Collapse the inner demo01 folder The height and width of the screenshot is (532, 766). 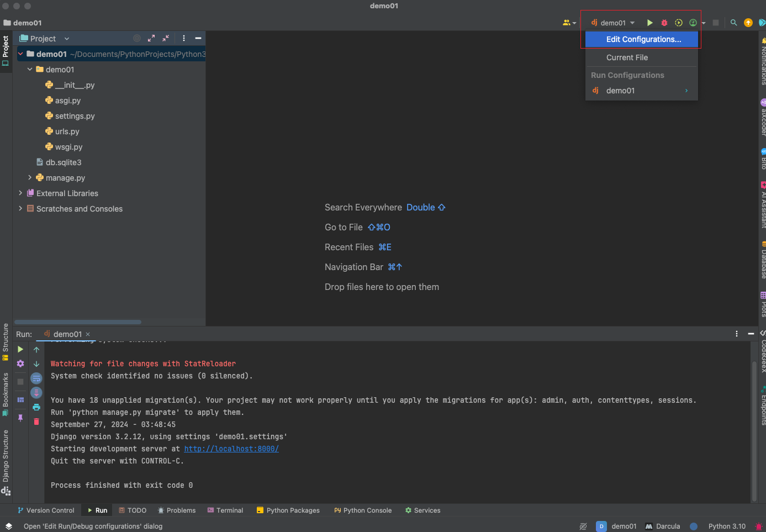[x=30, y=70]
